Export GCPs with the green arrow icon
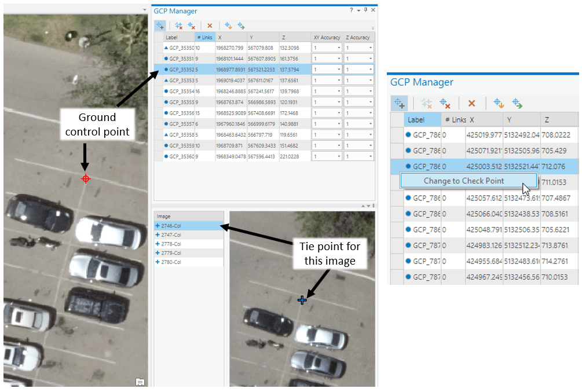Viewport: 582px width, 392px height. tap(241, 25)
